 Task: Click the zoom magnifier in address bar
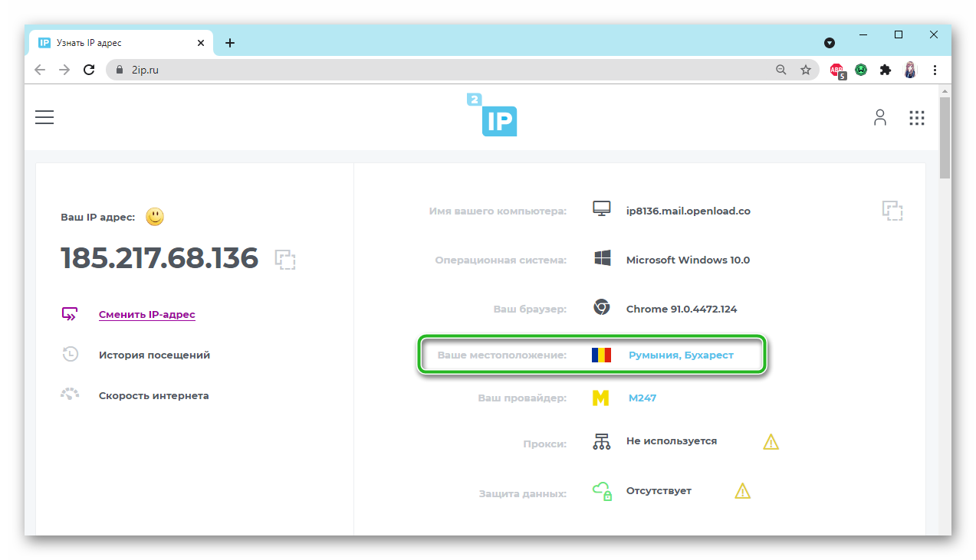pyautogui.click(x=781, y=70)
